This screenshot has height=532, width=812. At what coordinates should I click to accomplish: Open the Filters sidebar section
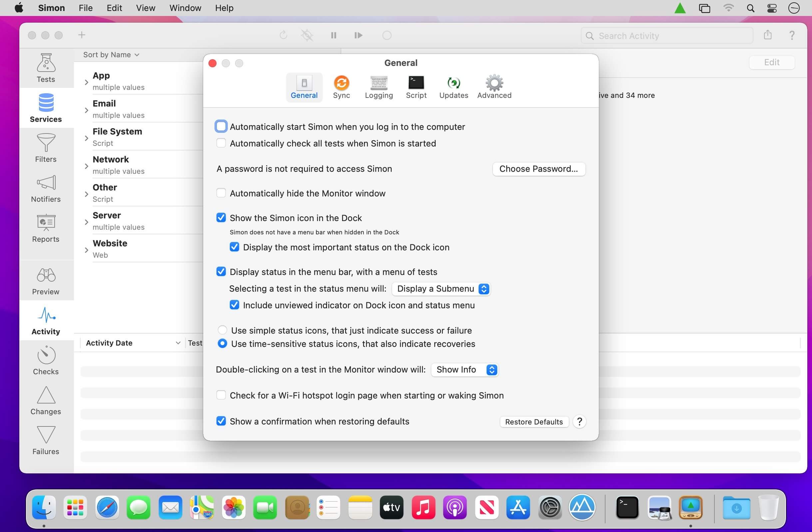click(x=46, y=148)
